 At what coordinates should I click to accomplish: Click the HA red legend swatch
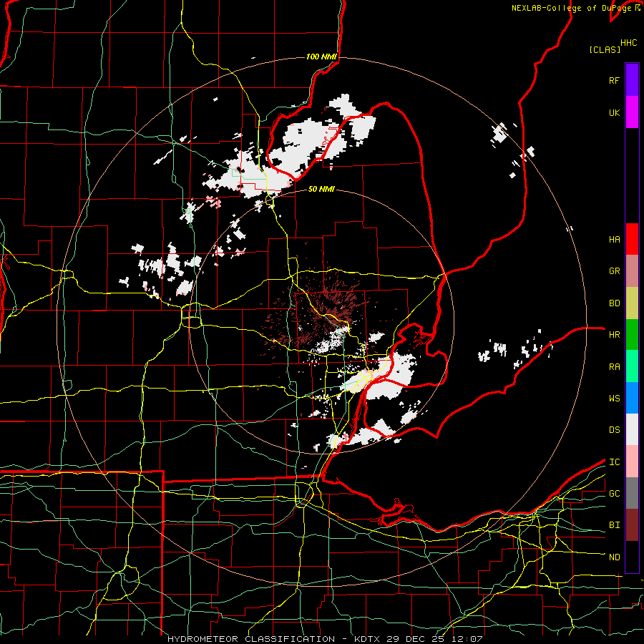click(x=632, y=239)
